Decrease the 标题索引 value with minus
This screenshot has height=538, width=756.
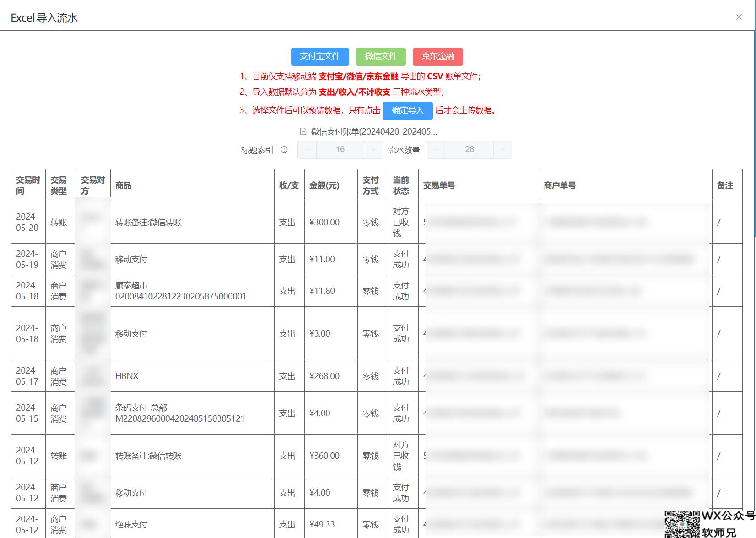[307, 149]
